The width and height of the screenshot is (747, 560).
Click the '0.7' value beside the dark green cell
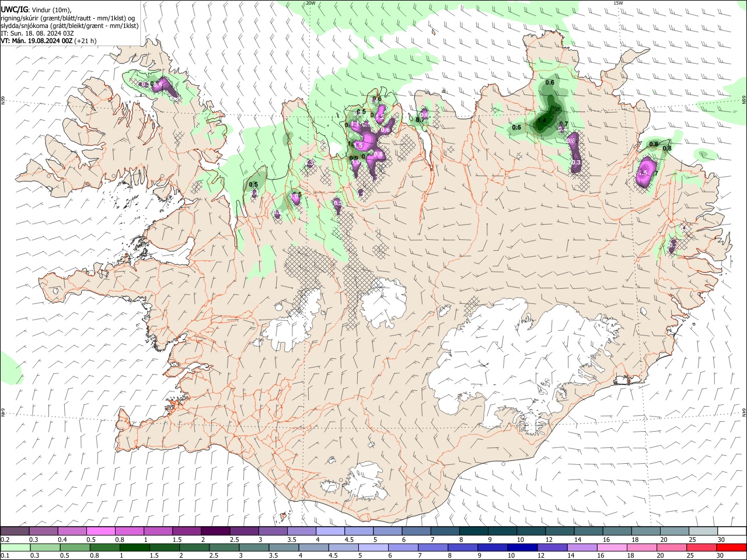click(564, 124)
